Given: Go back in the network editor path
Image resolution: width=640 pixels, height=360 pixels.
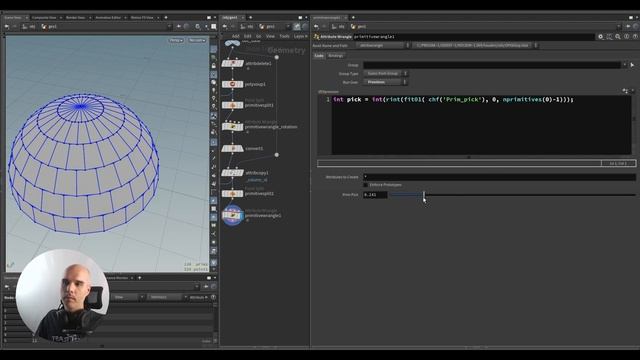Looking at the screenshot, I should coord(225,27).
